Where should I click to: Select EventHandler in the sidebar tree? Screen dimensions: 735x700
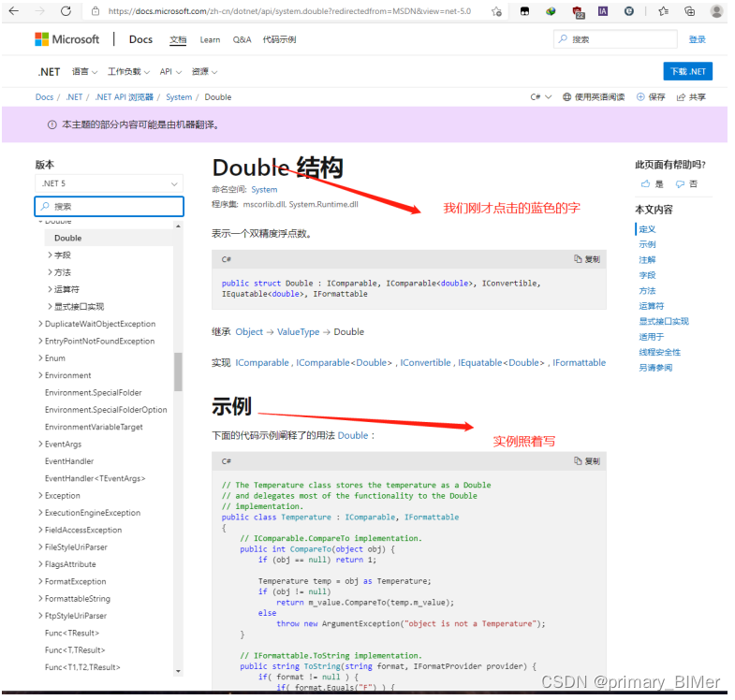click(x=69, y=461)
